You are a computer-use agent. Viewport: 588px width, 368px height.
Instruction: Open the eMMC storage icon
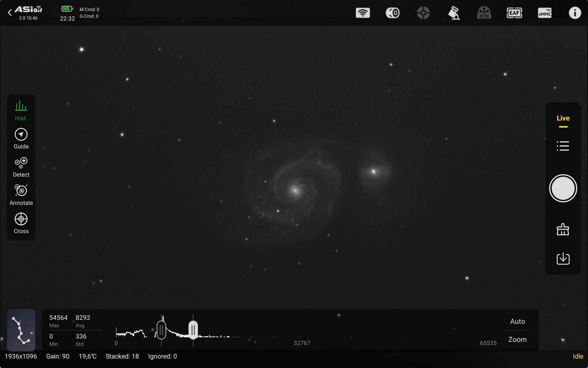point(545,13)
